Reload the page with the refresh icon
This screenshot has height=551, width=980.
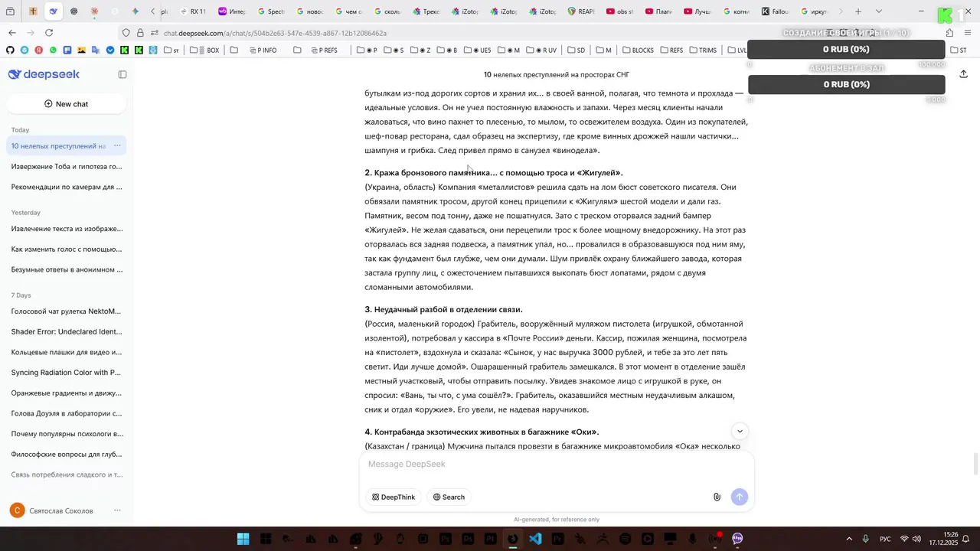(x=49, y=33)
